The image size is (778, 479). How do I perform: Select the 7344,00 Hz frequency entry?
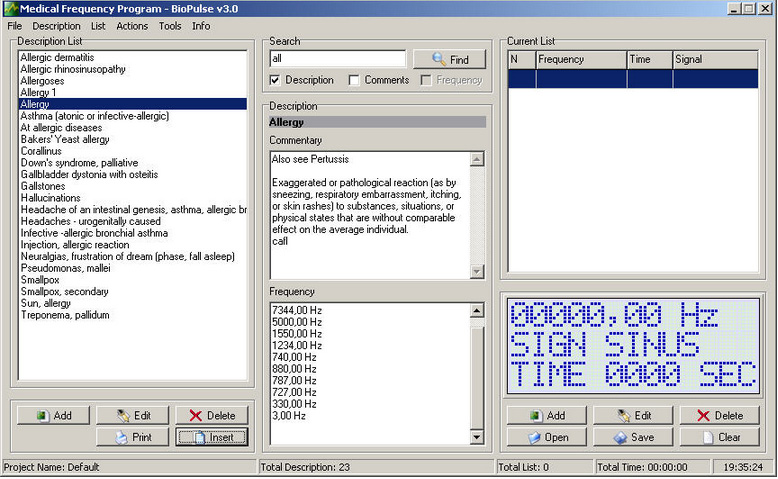(295, 311)
